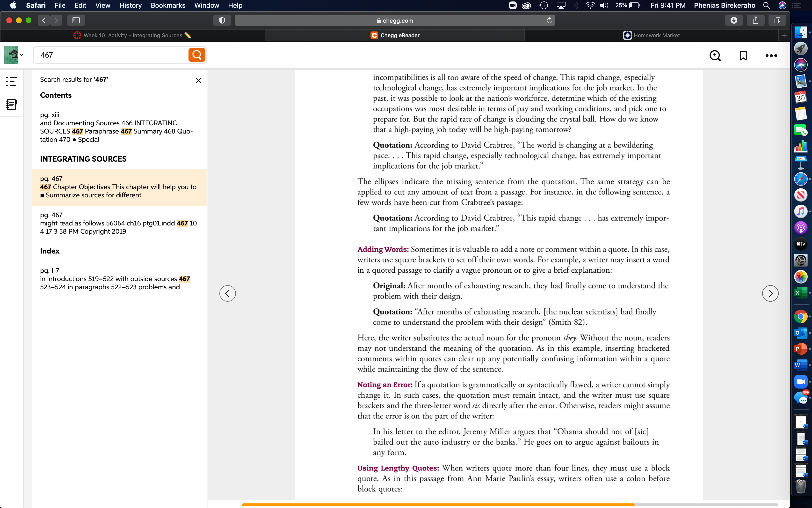This screenshot has width=812, height=508.
Task: Close the search results panel
Action: [199, 80]
